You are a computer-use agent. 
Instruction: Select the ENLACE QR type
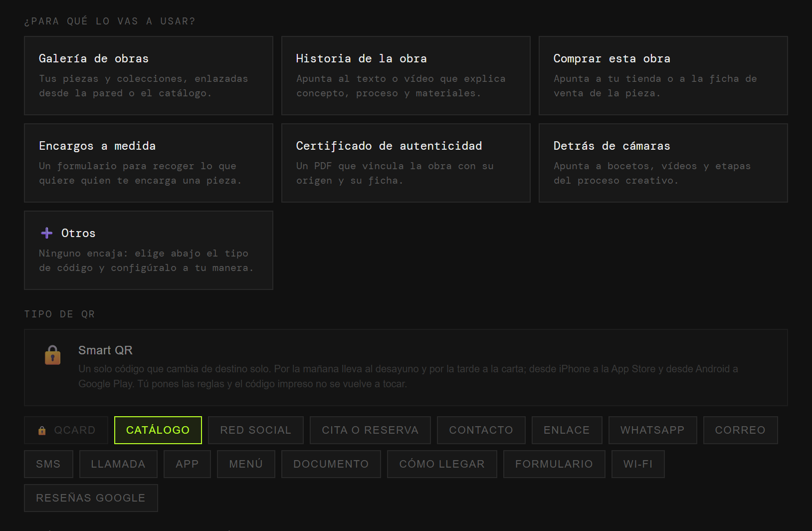567,430
